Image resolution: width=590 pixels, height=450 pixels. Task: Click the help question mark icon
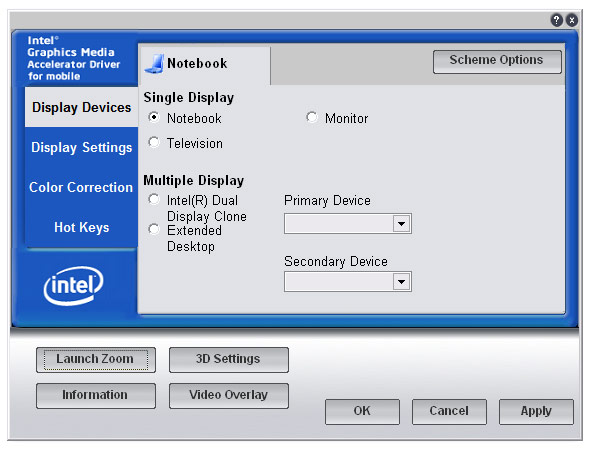[557, 20]
